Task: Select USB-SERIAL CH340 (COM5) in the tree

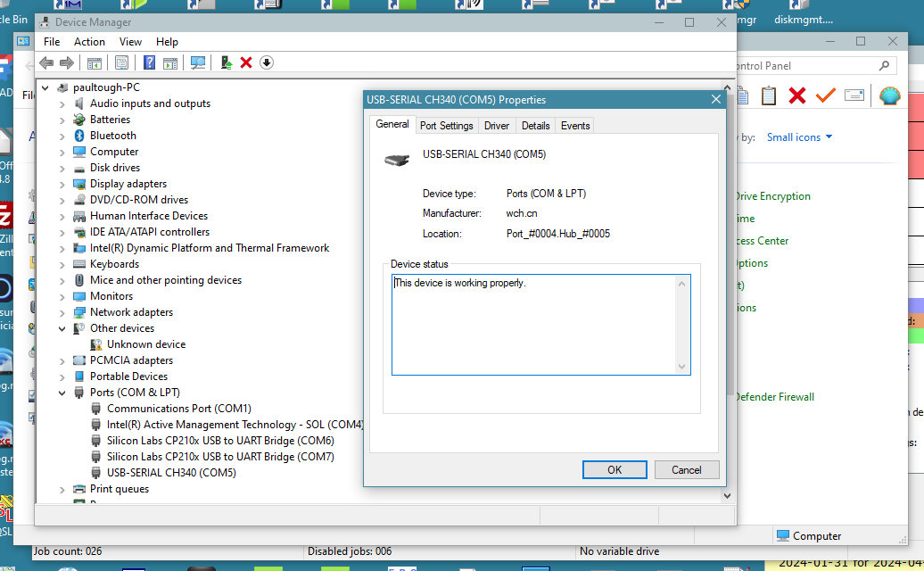Action: pos(171,473)
